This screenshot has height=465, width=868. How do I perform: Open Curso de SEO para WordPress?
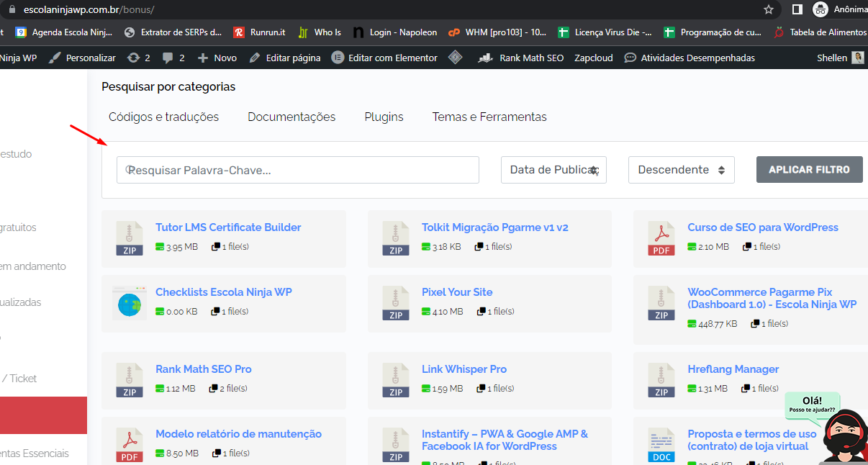[x=763, y=227]
